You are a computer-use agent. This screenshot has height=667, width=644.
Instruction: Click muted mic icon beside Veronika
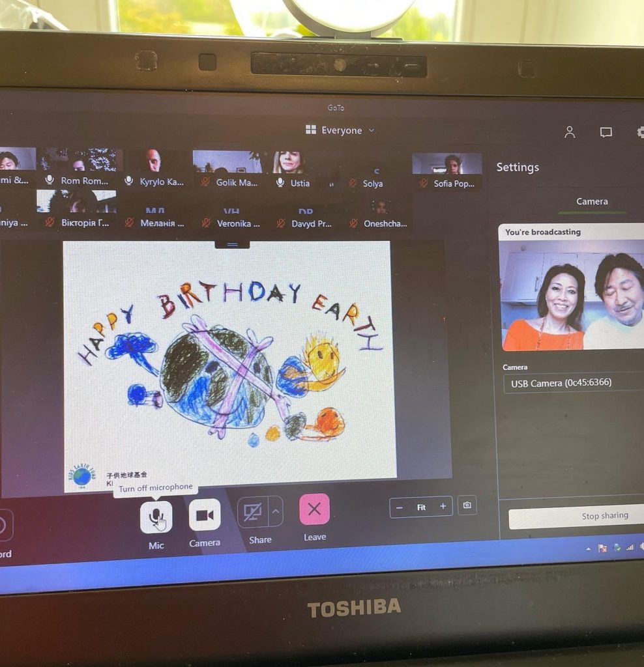pos(206,223)
